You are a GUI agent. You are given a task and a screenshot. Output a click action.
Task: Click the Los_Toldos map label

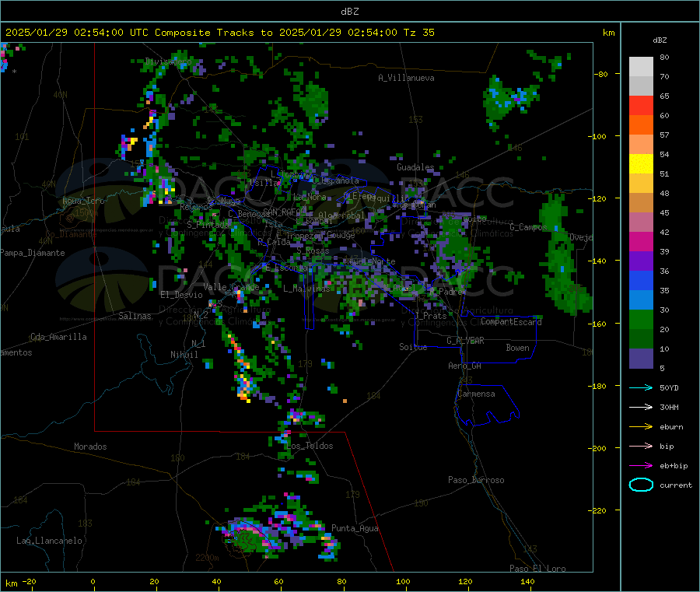coord(310,446)
